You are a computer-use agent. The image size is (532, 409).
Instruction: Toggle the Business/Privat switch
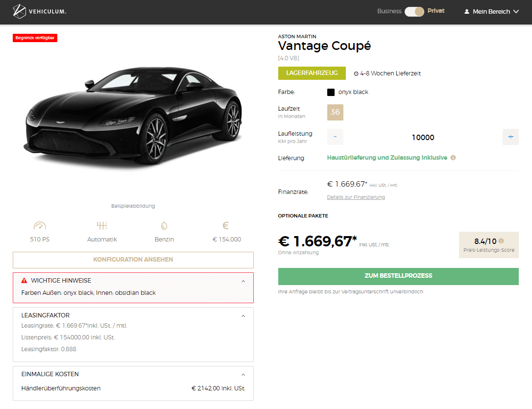pos(414,12)
